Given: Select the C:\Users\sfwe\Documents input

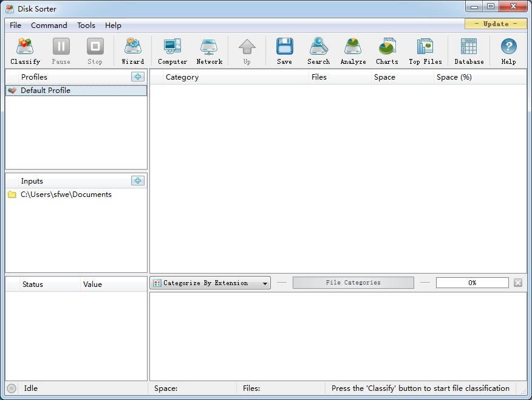Looking at the screenshot, I should 77,195.
